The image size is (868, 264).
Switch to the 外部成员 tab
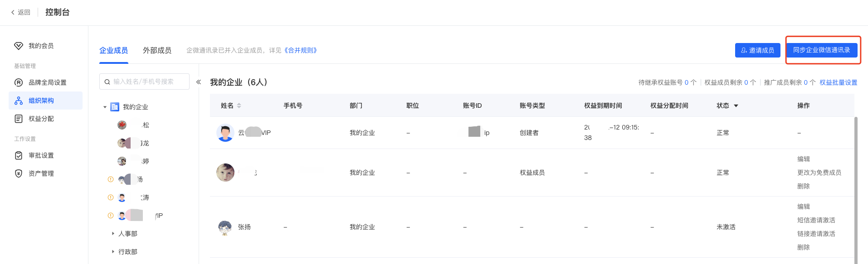[x=157, y=50]
